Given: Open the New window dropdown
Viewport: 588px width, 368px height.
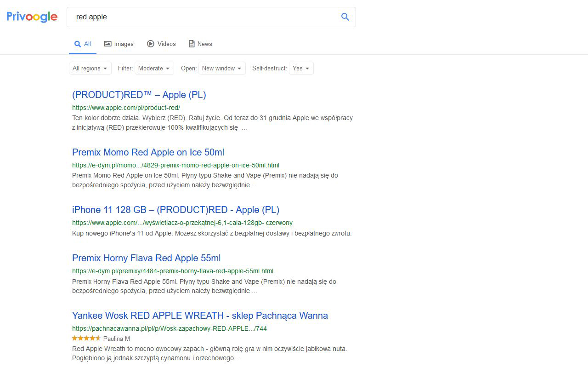Looking at the screenshot, I should click(222, 68).
